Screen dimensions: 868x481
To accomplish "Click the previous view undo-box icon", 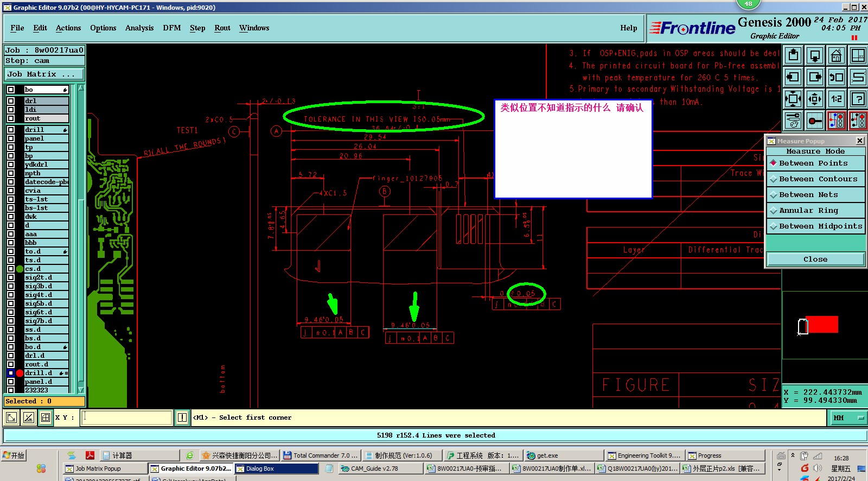I will [x=837, y=77].
